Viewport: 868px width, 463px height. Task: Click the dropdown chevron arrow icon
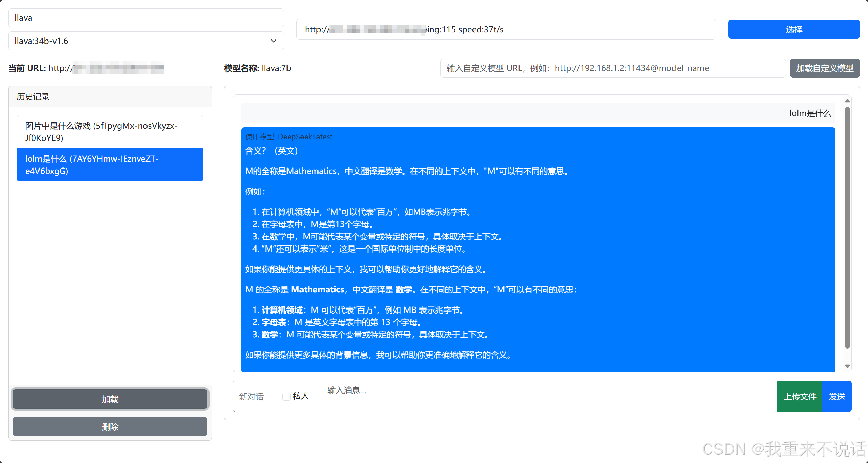273,41
